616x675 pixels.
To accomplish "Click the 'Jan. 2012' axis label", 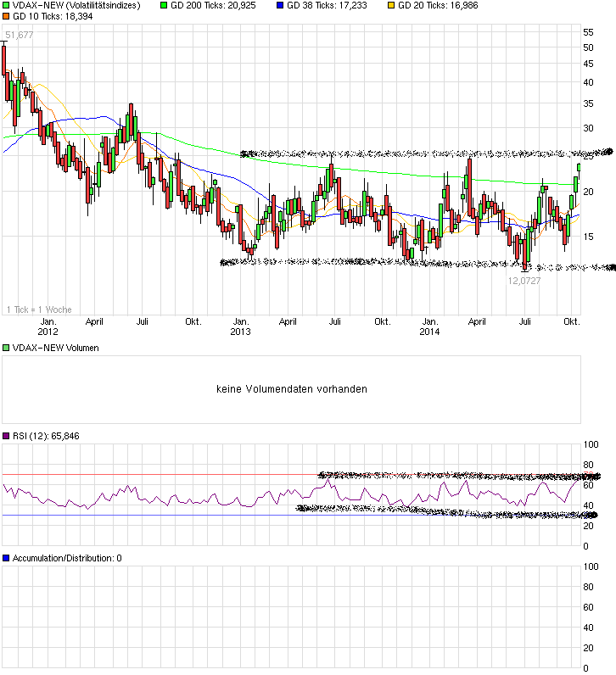I will (48, 326).
